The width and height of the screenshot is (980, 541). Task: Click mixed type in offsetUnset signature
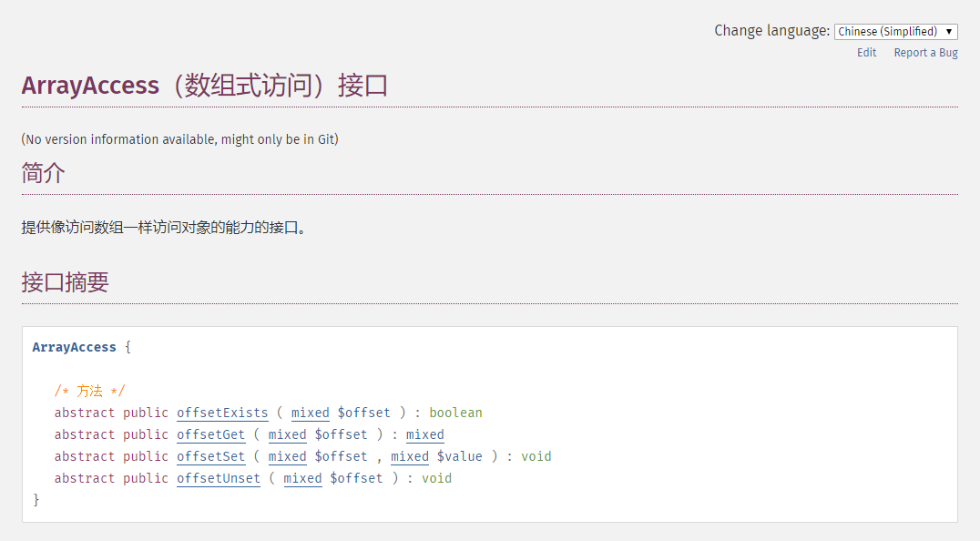coord(302,478)
